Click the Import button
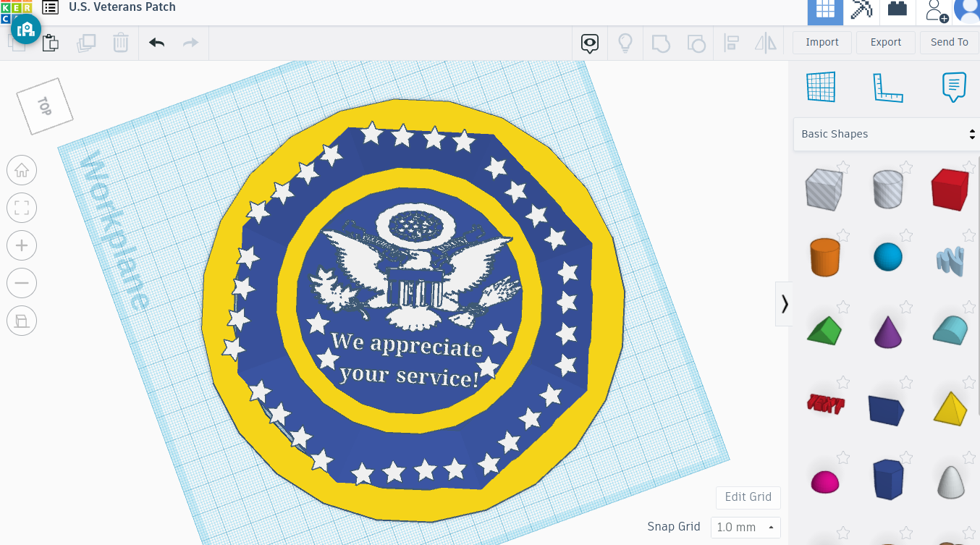Screen dimensions: 980x545 822,42
